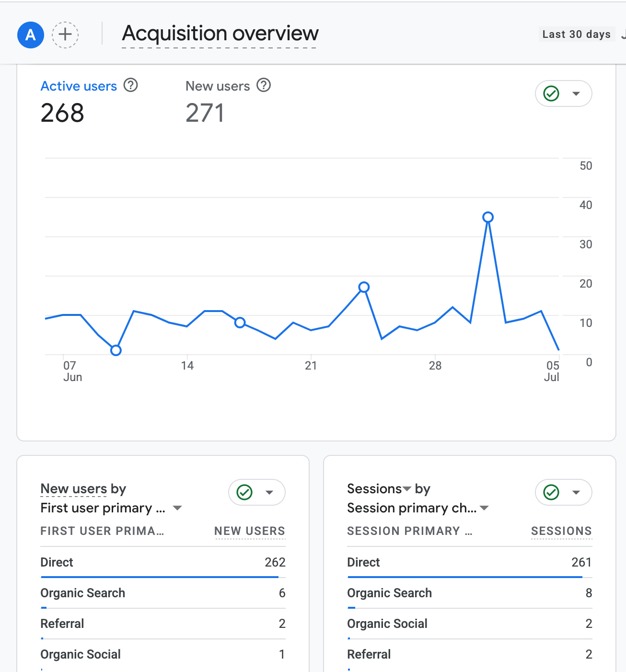Select the chart peak marker near 40
Screen dimensions: 626x672
(488, 217)
